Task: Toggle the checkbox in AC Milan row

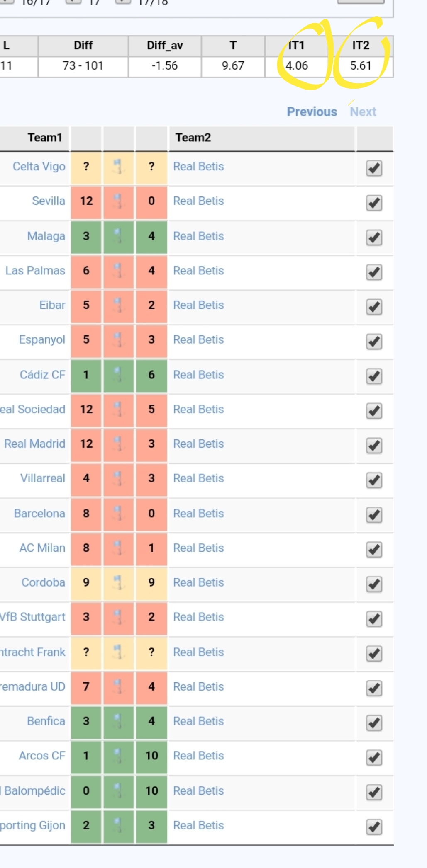Action: pos(374,550)
